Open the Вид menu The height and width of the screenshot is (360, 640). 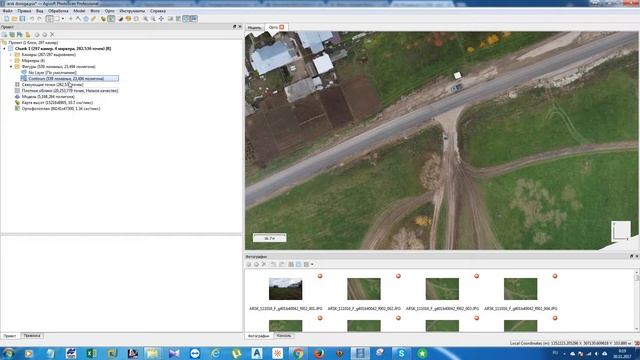pos(40,11)
